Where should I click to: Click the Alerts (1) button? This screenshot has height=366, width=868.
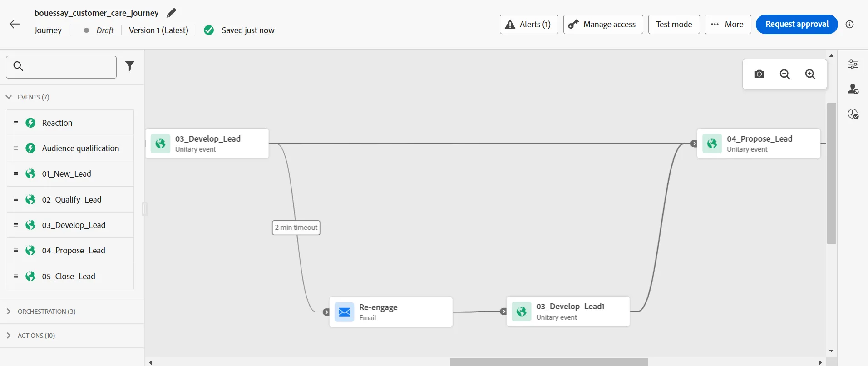pos(529,25)
